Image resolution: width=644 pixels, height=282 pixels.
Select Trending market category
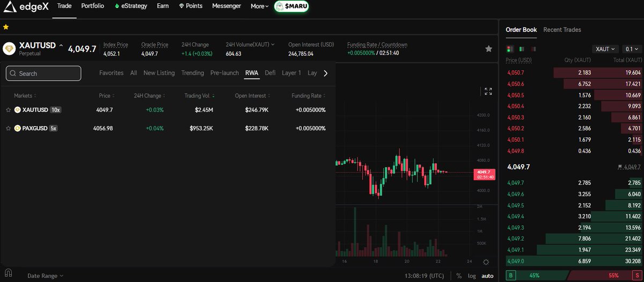tap(193, 73)
